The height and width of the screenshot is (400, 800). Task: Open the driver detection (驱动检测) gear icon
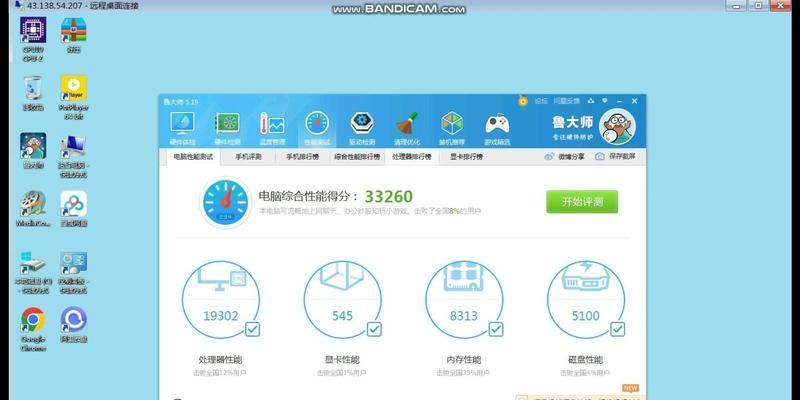362,123
